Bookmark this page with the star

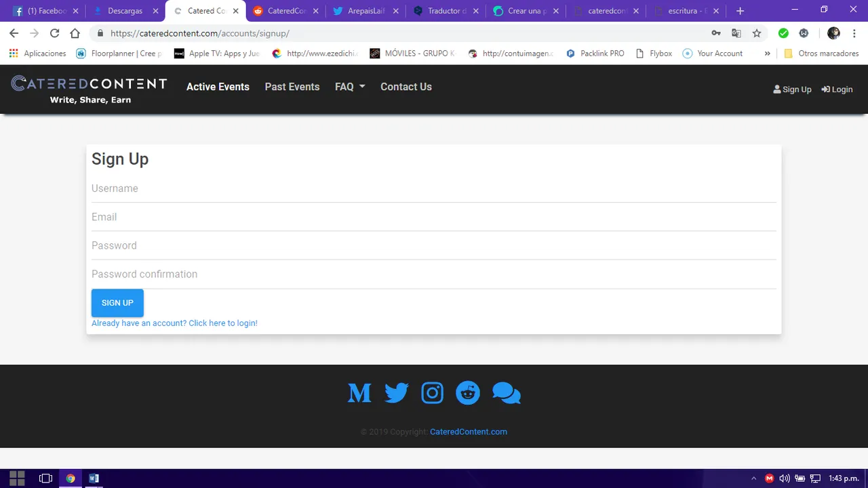click(x=757, y=33)
